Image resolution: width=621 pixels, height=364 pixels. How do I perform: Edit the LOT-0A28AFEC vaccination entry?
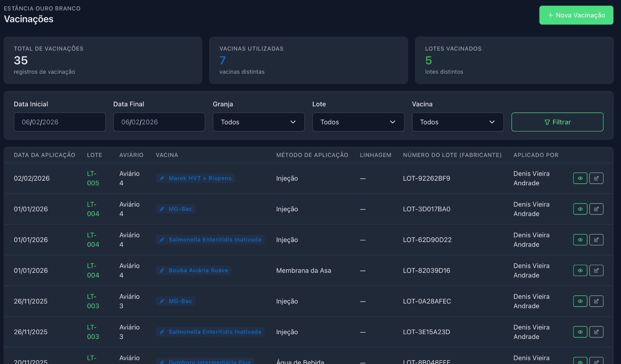(x=596, y=301)
